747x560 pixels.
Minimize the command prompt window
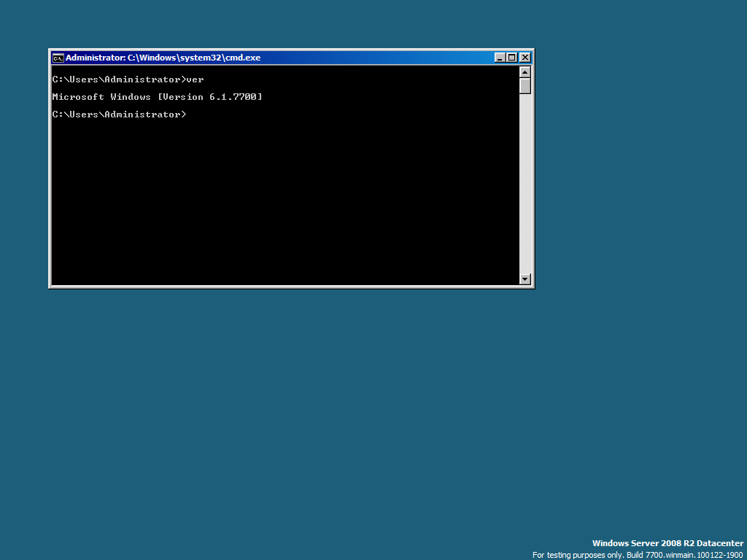(x=500, y=58)
